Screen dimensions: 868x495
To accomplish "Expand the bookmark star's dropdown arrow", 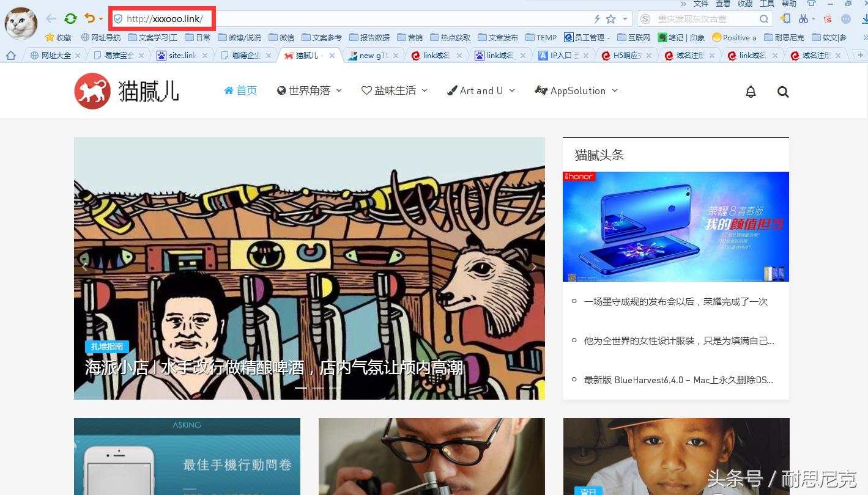I will (x=624, y=19).
